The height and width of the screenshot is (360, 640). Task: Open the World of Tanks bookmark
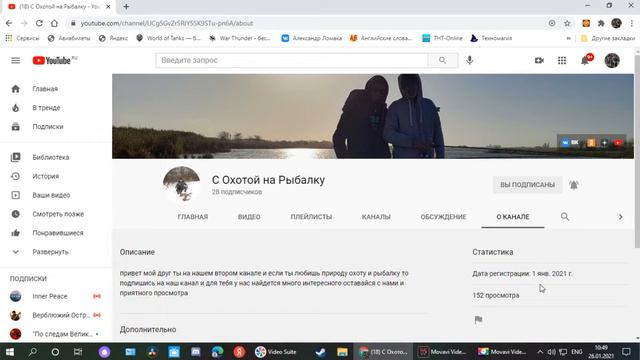point(168,38)
